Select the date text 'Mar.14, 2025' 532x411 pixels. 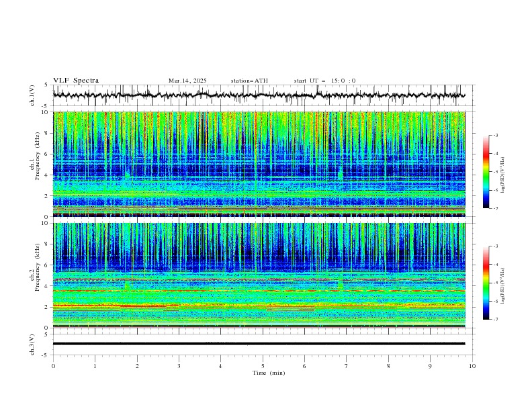(187, 81)
